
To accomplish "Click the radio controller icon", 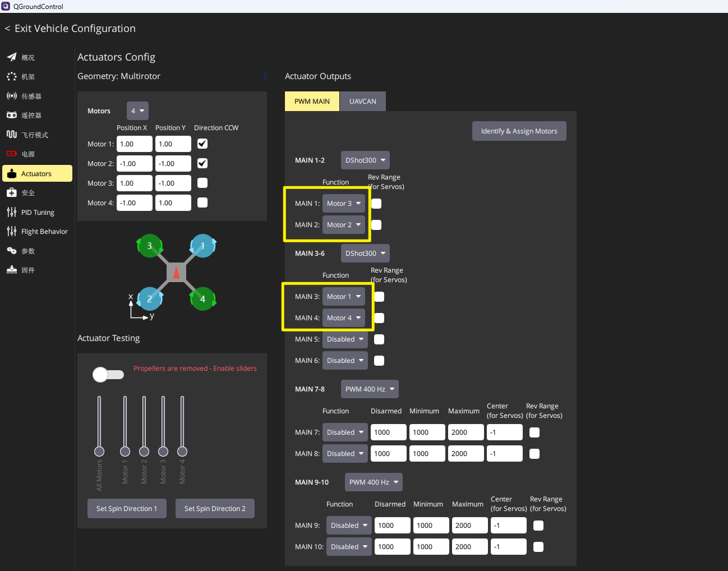I will point(12,115).
